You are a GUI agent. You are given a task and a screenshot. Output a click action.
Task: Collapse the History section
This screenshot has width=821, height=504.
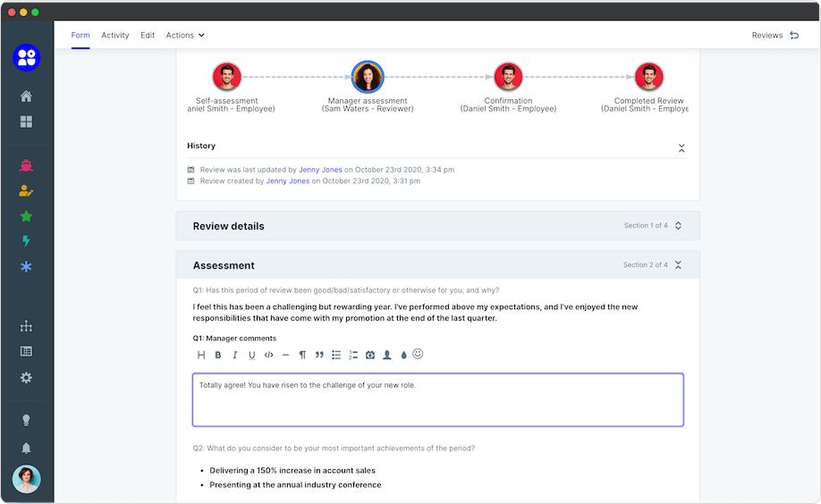(681, 148)
